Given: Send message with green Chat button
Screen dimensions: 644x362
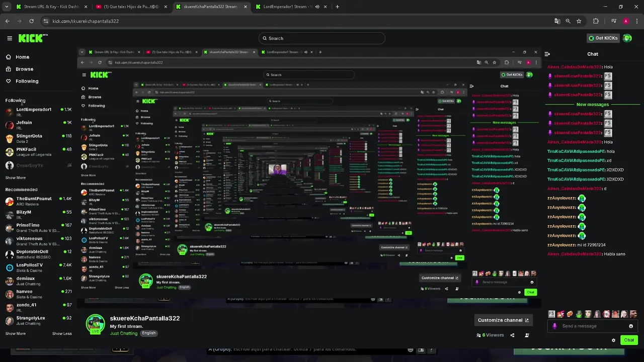Looking at the screenshot, I should [x=629, y=340].
